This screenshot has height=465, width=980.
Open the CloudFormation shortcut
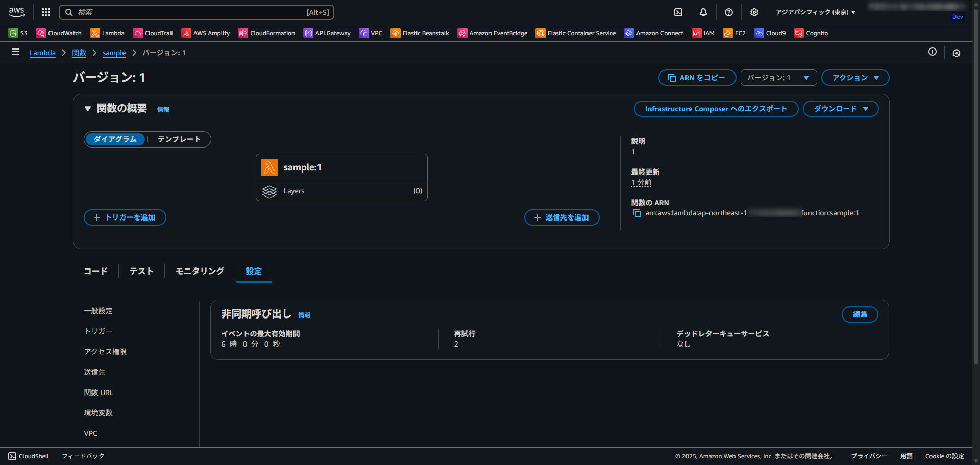tap(266, 33)
